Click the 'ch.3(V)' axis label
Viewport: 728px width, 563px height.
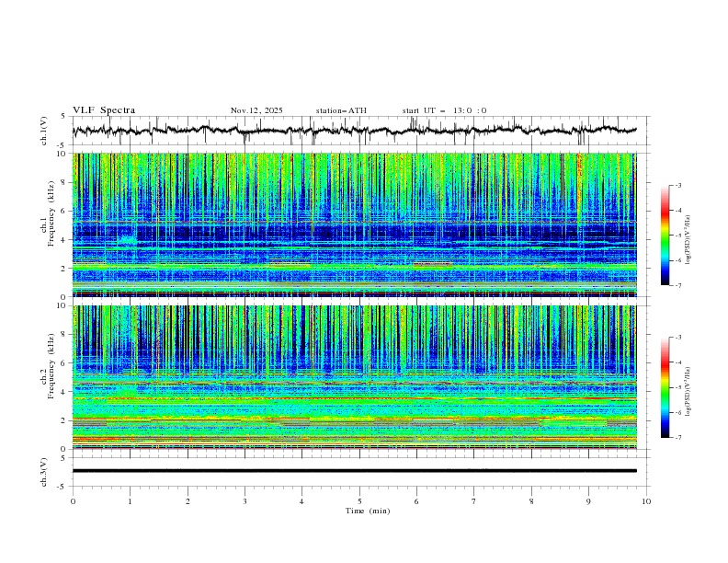coord(44,472)
